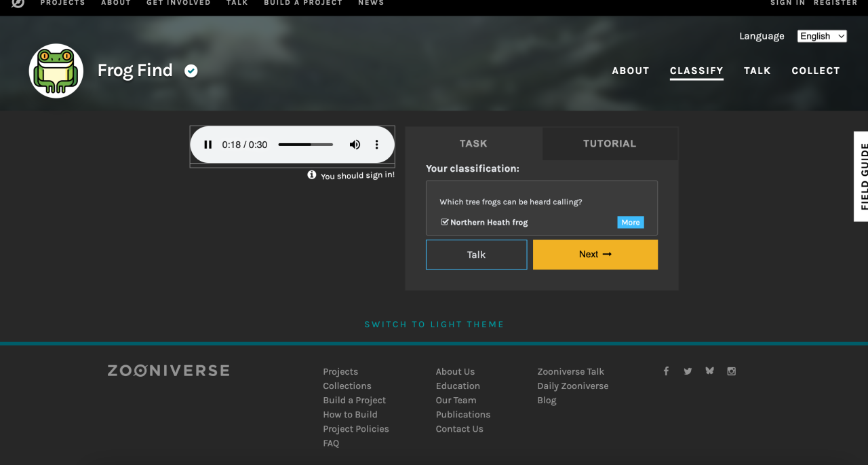Open Projects in top navigation
This screenshot has width=868, height=465.
click(x=62, y=3)
